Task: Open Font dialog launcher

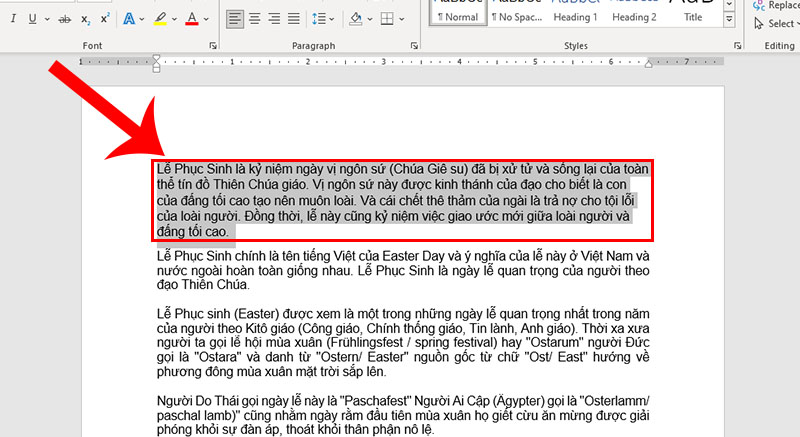Action: (213, 47)
